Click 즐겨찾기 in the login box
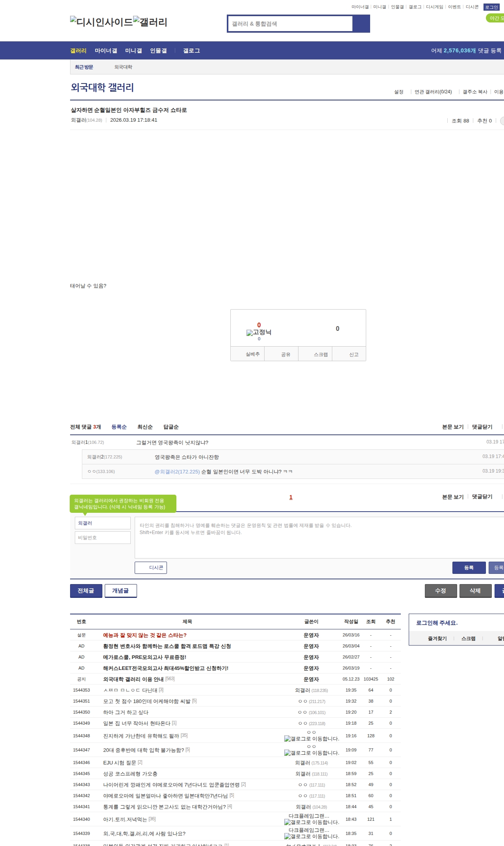Screen dimensions: 504x846 point(437,639)
